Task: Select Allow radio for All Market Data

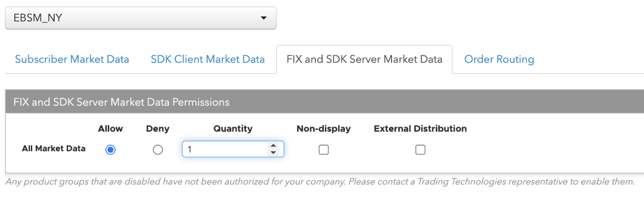Action: 110,150
